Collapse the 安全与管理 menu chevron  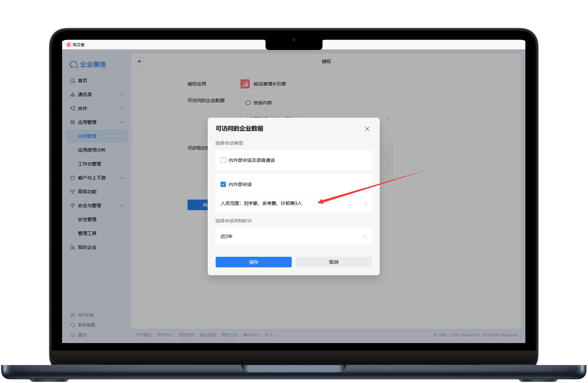(x=122, y=206)
